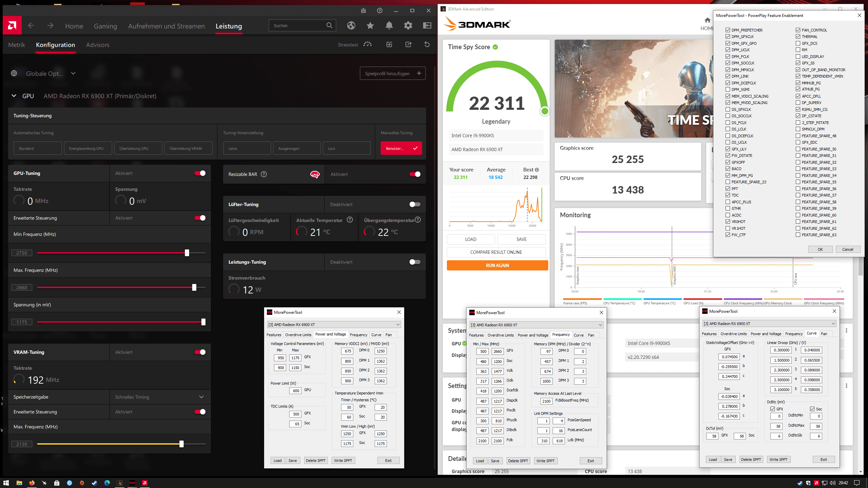
Task: Click the bug report icon
Action: coord(363,11)
